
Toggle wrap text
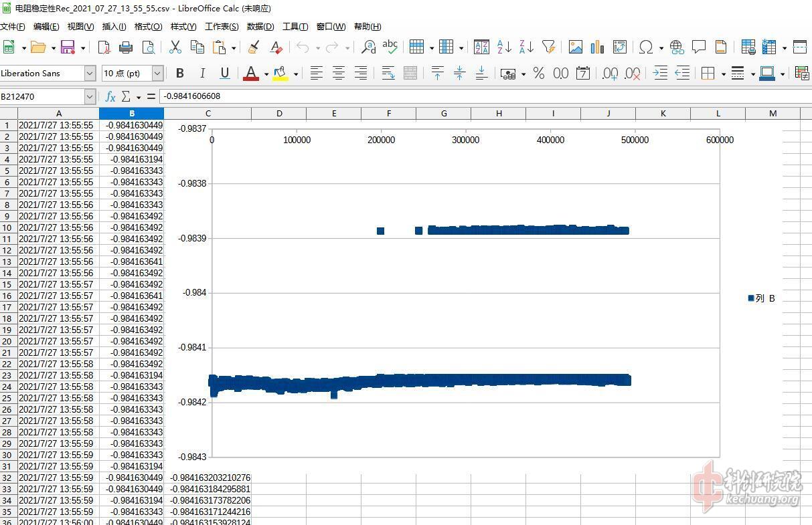point(388,74)
